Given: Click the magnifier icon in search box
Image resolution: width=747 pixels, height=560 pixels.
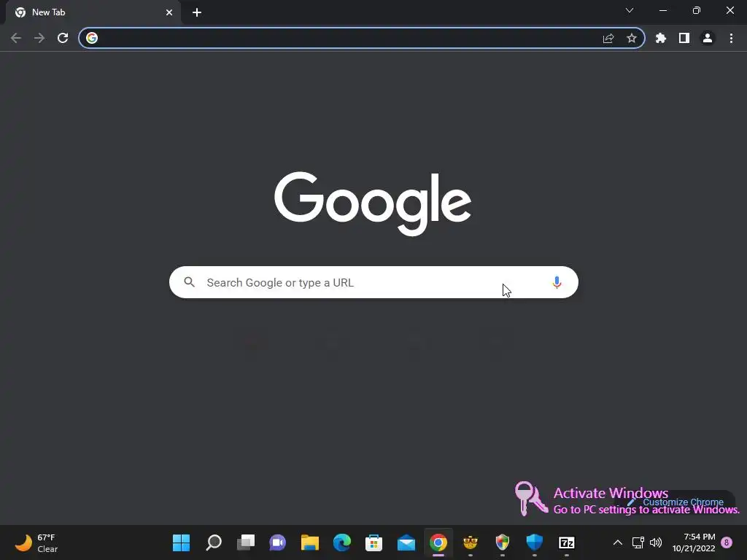Looking at the screenshot, I should [189, 282].
